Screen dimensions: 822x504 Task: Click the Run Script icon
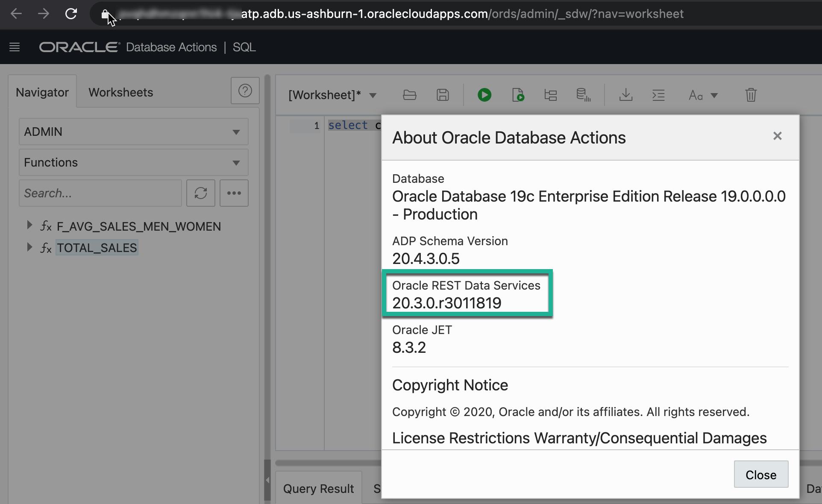click(518, 95)
